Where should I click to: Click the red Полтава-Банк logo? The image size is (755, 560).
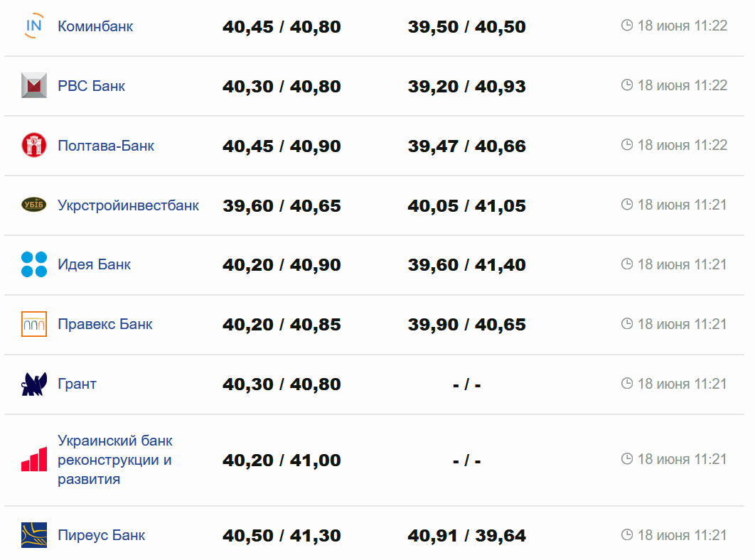point(34,145)
